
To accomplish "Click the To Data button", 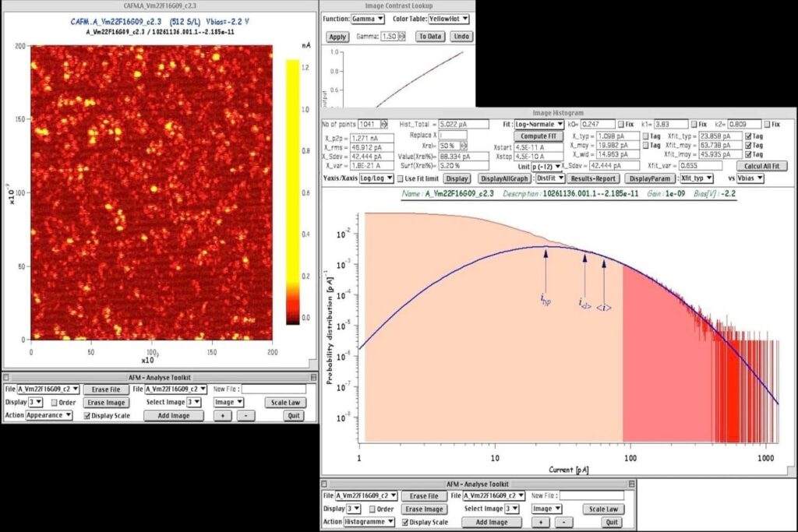I will pyautogui.click(x=430, y=37).
